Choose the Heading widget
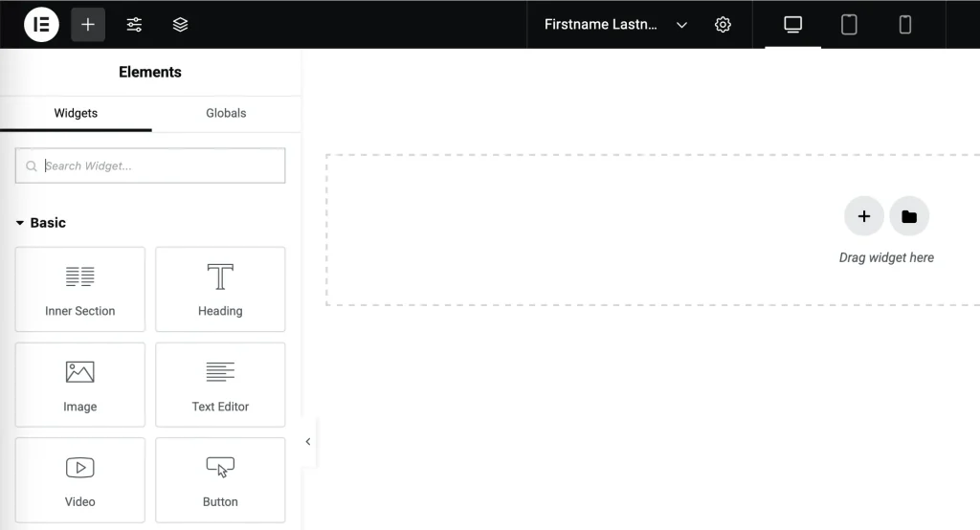This screenshot has height=530, width=980. coord(220,289)
